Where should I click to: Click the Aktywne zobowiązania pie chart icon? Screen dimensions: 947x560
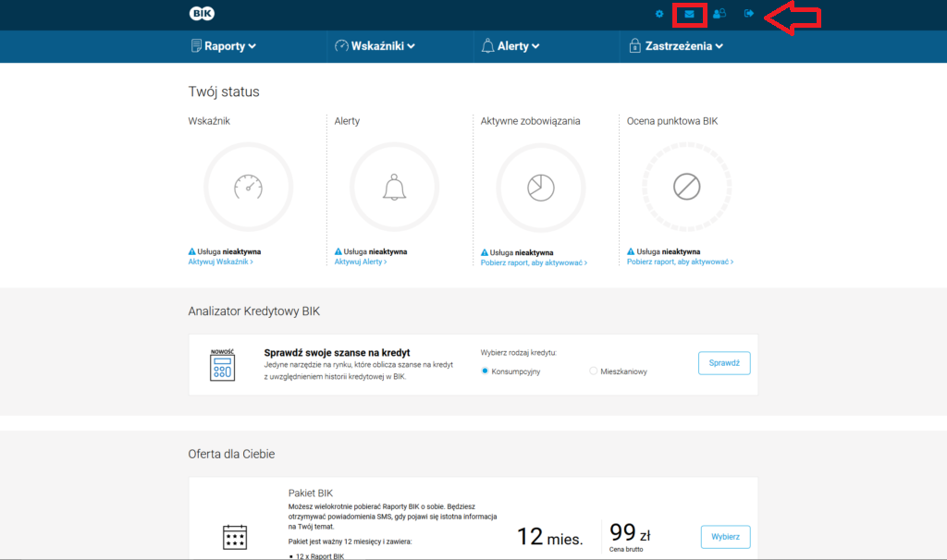click(540, 188)
